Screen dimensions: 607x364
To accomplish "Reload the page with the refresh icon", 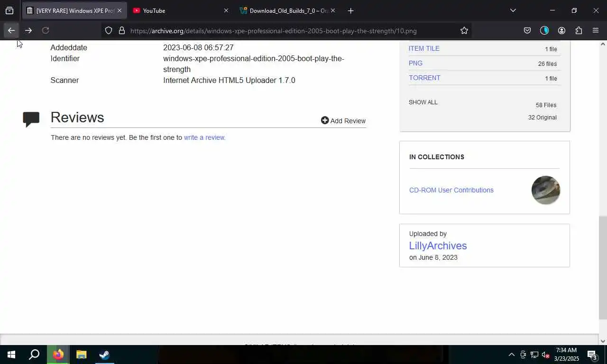I will [46, 30].
